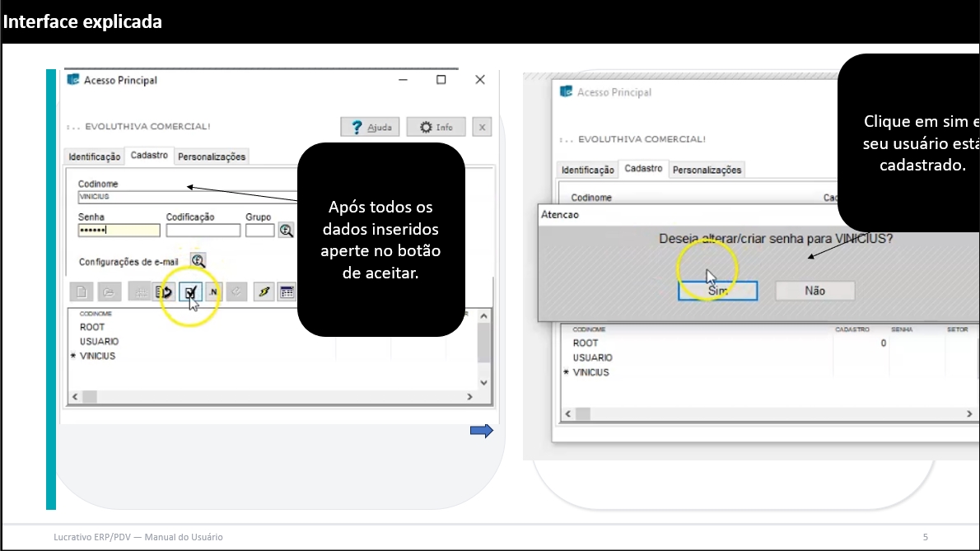Open the Info button with gear
The height and width of the screenshot is (551, 980).
pyautogui.click(x=436, y=127)
